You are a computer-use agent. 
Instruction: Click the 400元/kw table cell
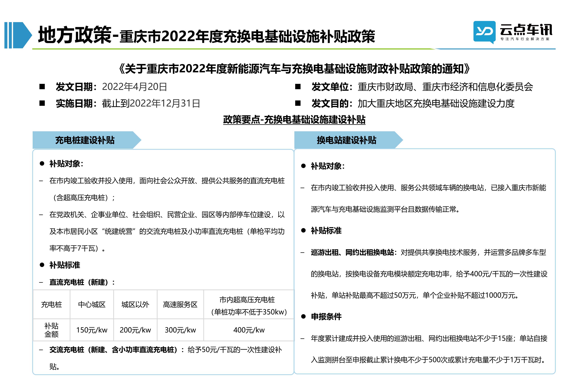(x=249, y=330)
